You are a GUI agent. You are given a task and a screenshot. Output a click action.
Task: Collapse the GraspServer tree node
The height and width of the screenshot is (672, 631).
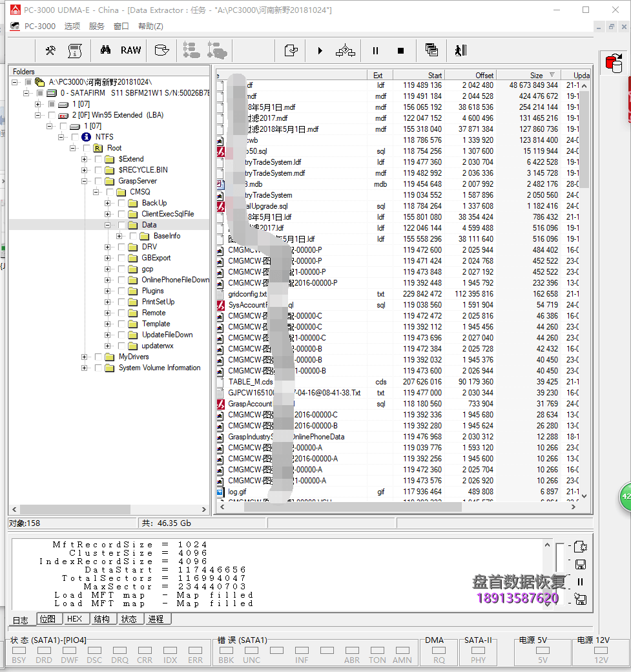click(x=84, y=181)
